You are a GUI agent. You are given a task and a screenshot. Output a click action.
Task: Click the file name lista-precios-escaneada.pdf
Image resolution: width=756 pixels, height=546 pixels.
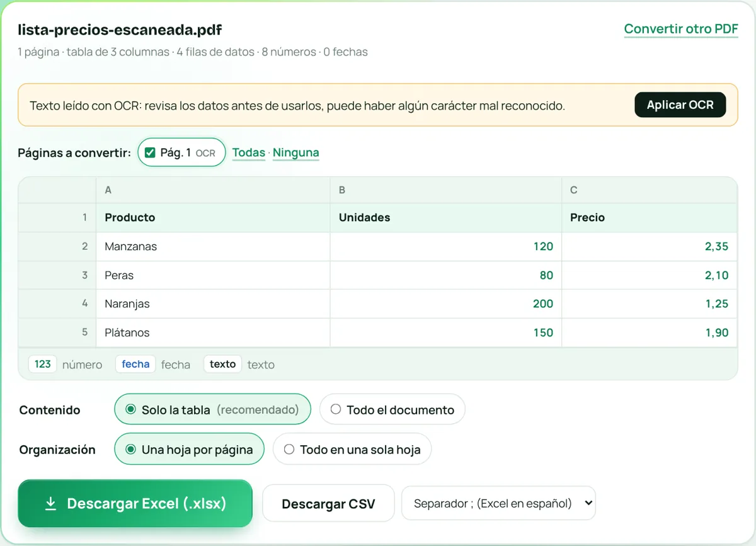120,30
